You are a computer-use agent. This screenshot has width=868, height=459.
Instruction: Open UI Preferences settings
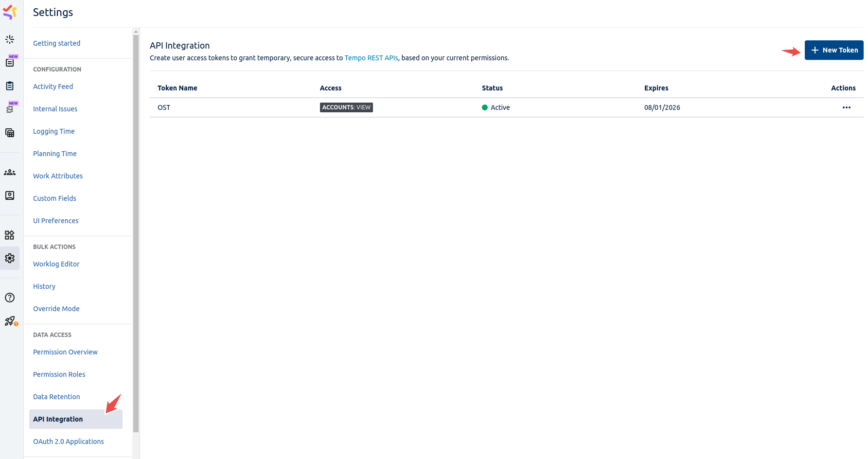click(55, 221)
